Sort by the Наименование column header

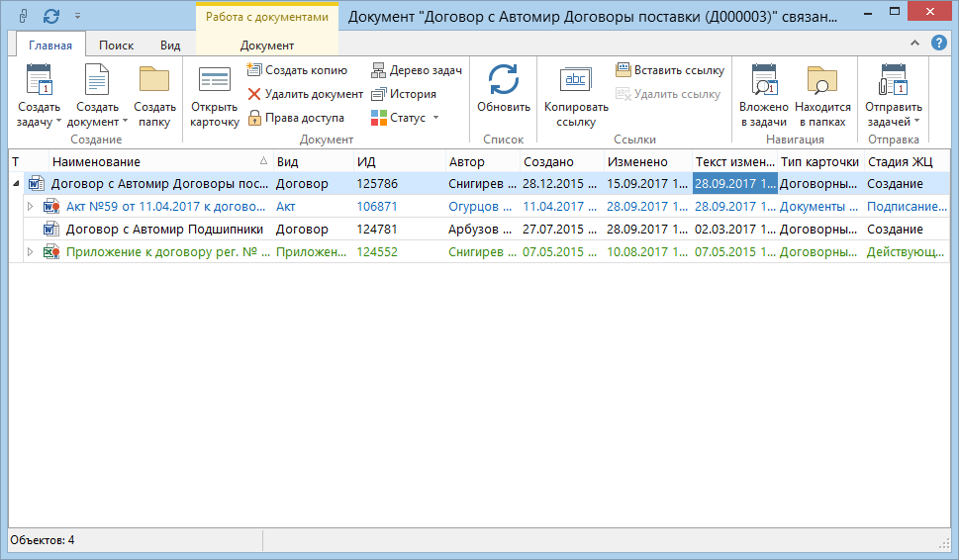pyautogui.click(x=160, y=162)
